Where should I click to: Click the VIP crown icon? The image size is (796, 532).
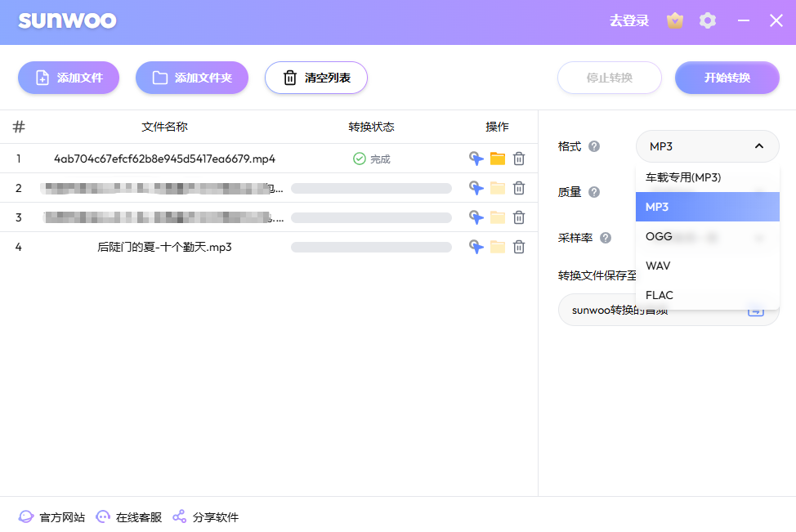[x=675, y=21]
